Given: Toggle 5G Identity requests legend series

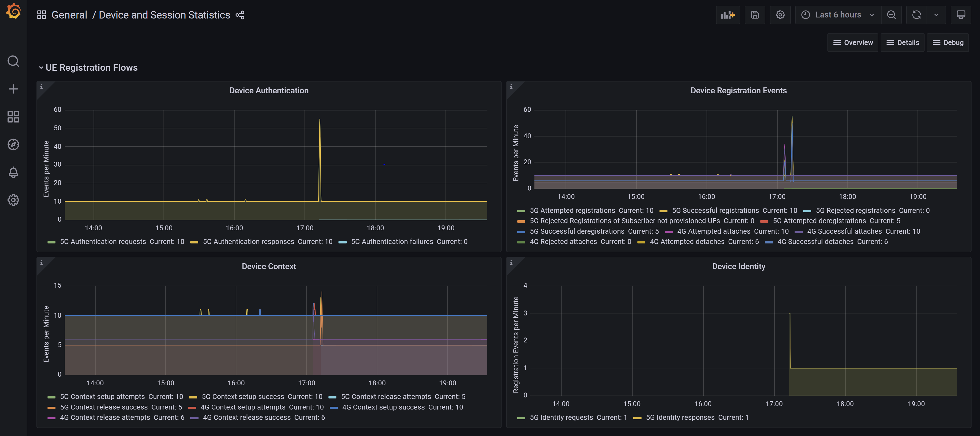Looking at the screenshot, I should pos(561,417).
